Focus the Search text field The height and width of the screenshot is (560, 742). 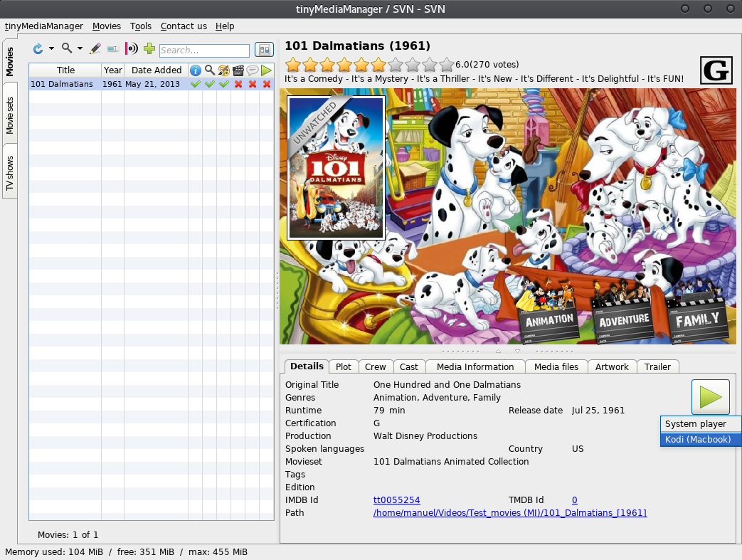tap(204, 51)
